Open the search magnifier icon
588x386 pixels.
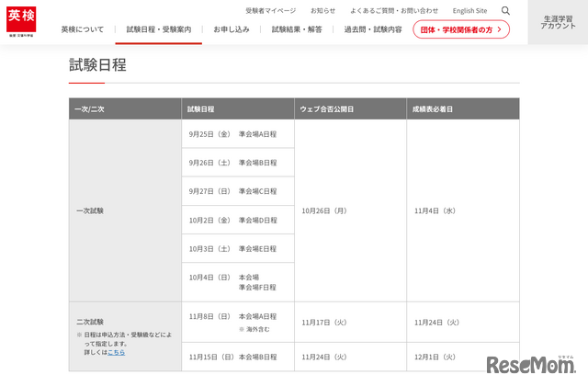[x=505, y=10]
